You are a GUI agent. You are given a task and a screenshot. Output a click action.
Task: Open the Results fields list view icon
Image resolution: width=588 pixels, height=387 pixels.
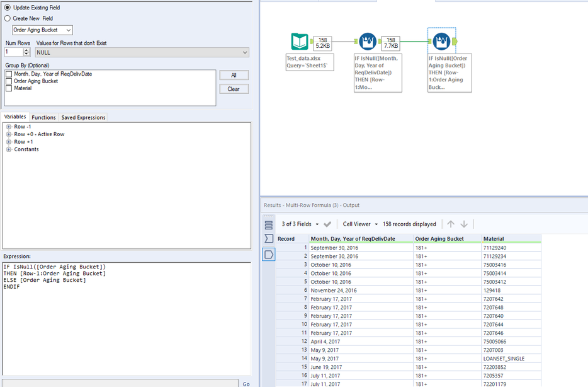pyautogui.click(x=268, y=225)
